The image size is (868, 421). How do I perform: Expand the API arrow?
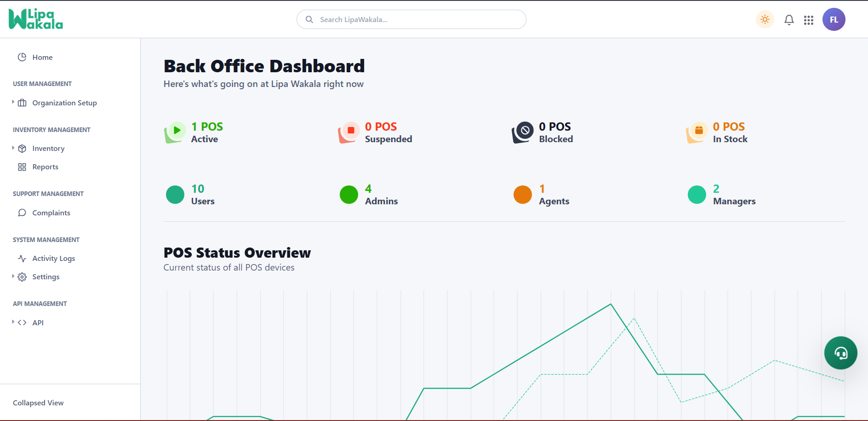[x=13, y=322]
